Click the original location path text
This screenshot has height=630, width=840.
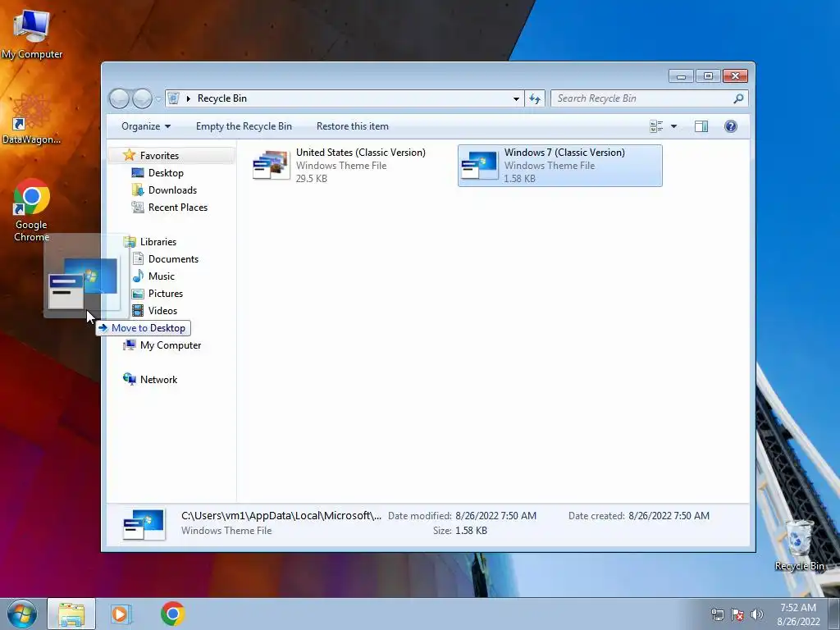[x=281, y=515]
